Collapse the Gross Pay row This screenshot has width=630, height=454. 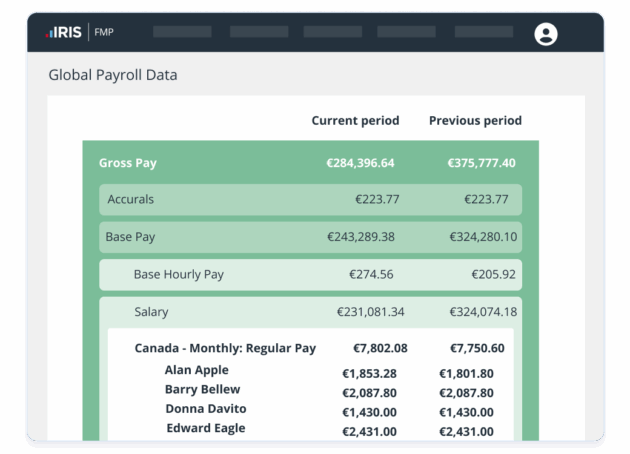[128, 163]
